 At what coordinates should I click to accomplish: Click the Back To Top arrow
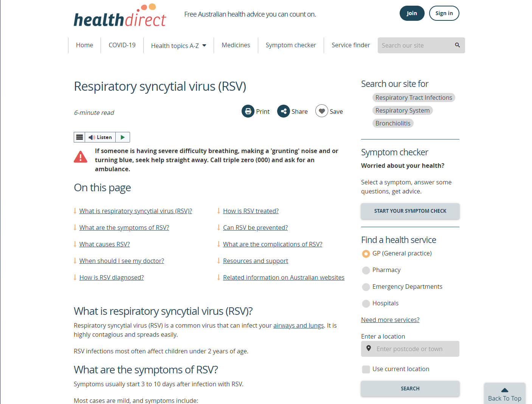tap(504, 390)
